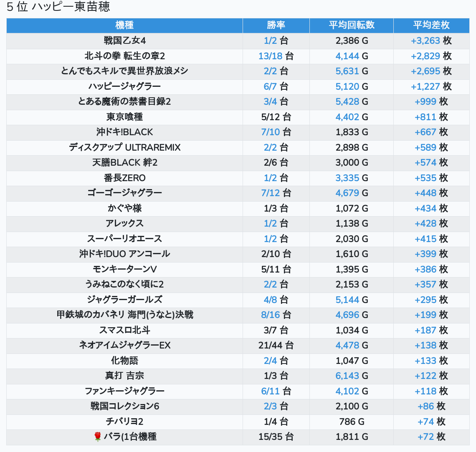Select ディスクアップ ULTRAREMIX row name
Viewport: 476px width, 452px height.
pyautogui.click(x=124, y=147)
